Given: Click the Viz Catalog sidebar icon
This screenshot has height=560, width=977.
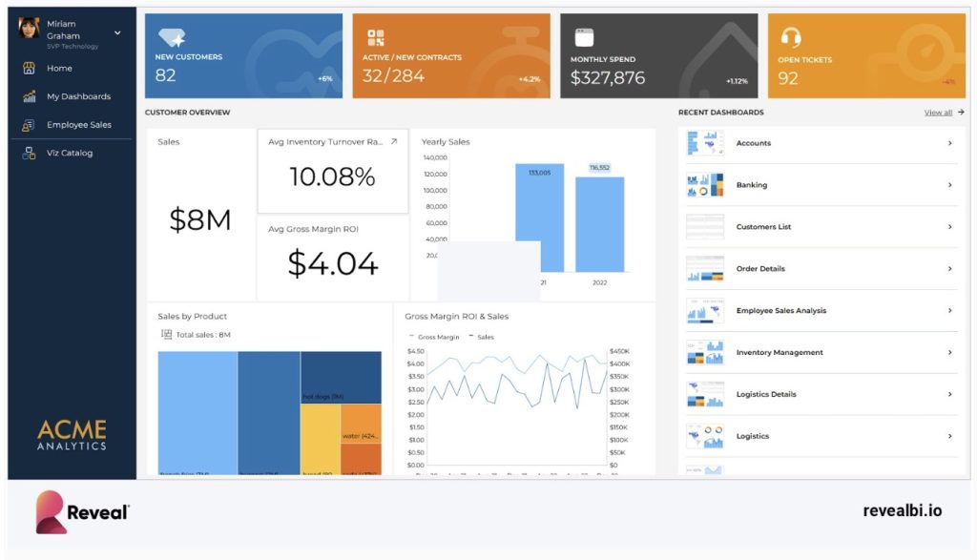Looking at the screenshot, I should point(29,153).
